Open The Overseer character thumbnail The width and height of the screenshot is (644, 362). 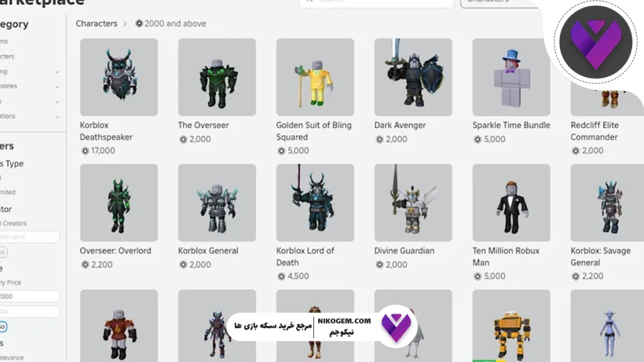pyautogui.click(x=217, y=77)
